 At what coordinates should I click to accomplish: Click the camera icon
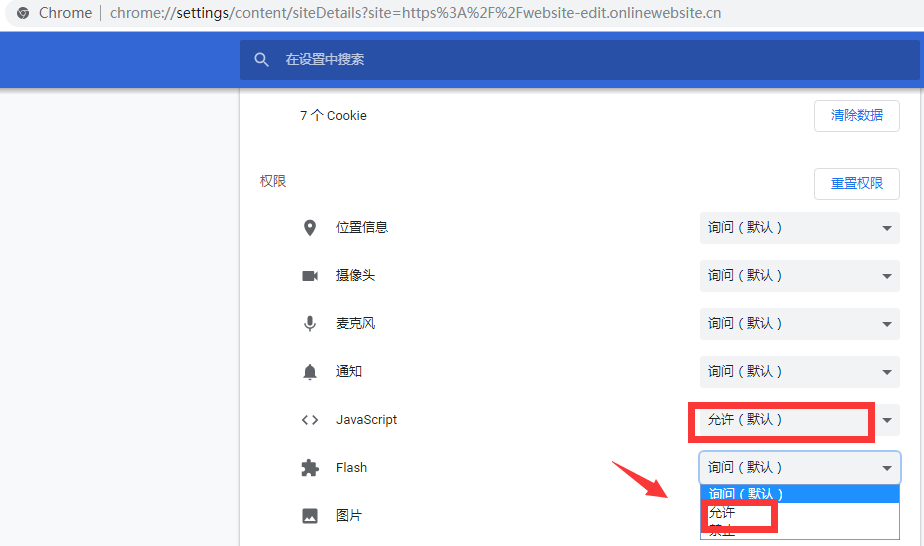click(x=310, y=276)
